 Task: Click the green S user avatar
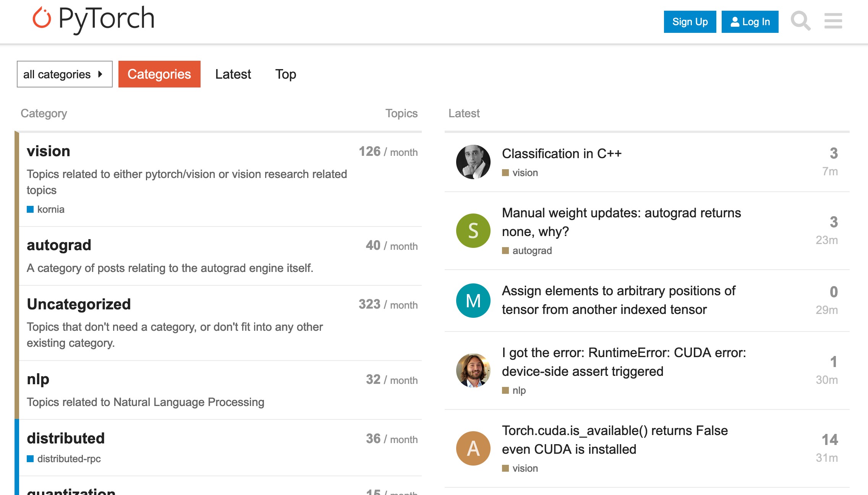(473, 231)
